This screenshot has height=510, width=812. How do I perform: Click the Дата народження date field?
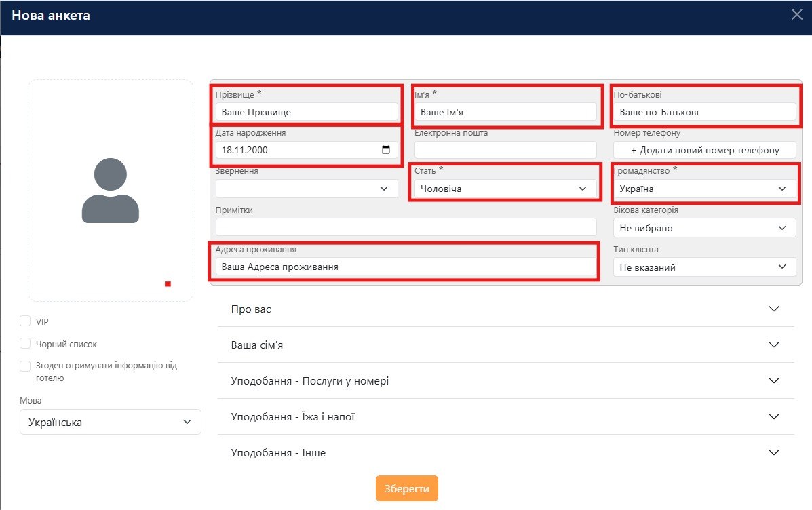pos(307,150)
